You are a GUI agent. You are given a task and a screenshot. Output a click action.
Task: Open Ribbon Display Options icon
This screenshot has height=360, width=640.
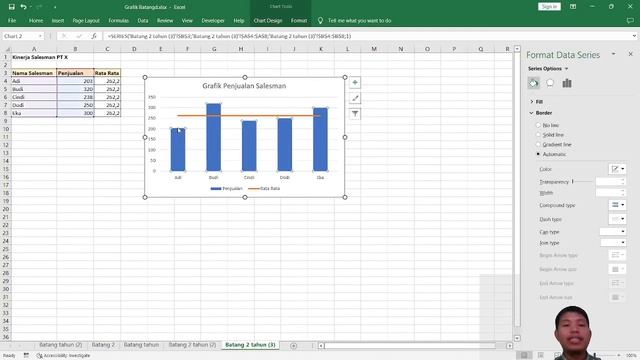pos(573,7)
